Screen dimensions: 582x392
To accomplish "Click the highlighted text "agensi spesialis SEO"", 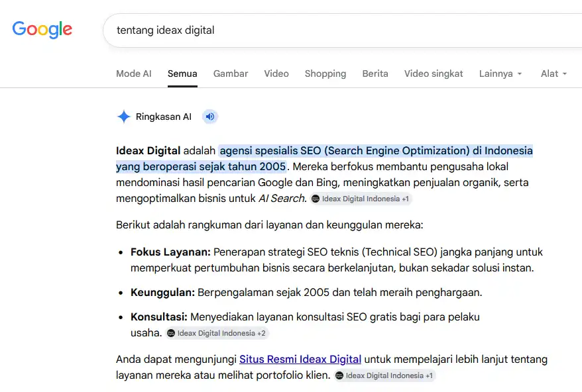I will [x=270, y=150].
